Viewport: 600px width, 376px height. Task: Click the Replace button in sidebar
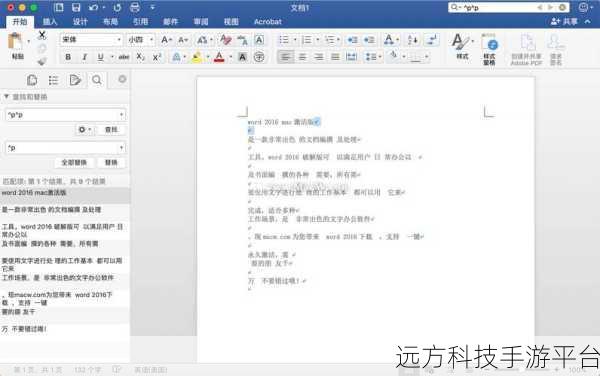pos(111,163)
